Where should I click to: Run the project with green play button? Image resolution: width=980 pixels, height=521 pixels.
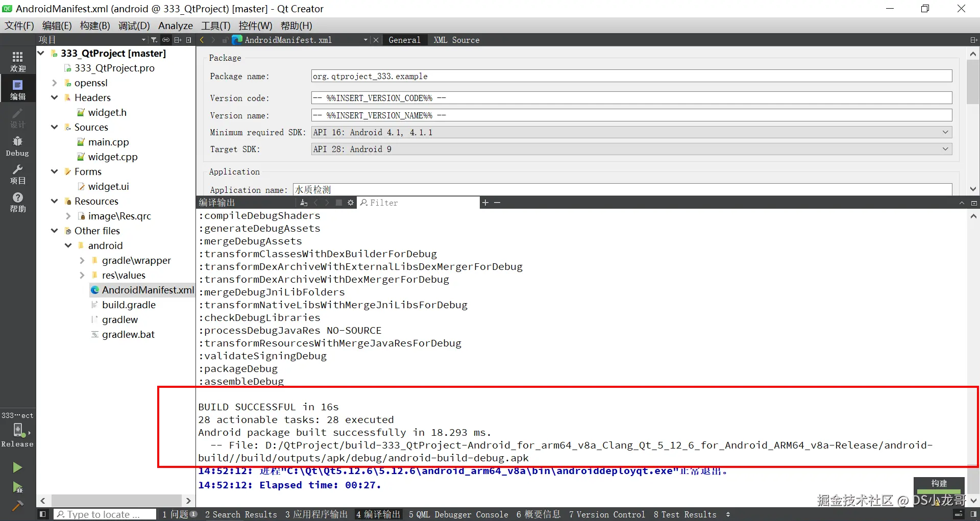tap(17, 467)
